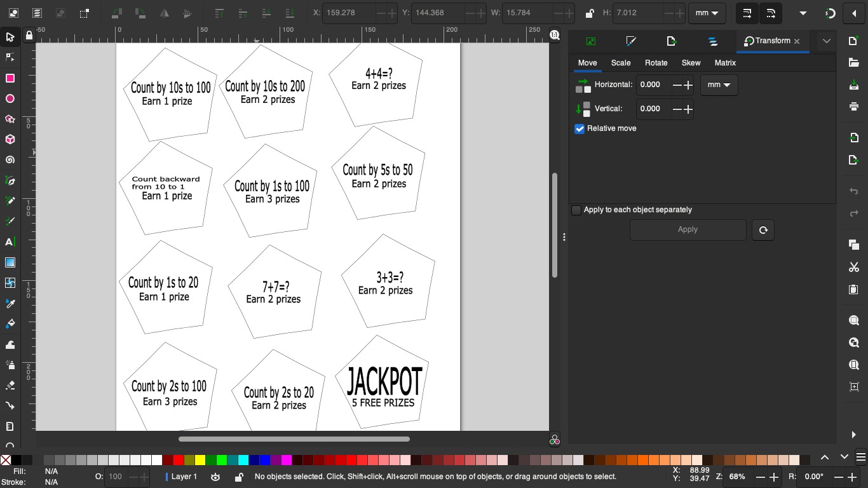Choose the 3D Box tool

click(x=10, y=139)
